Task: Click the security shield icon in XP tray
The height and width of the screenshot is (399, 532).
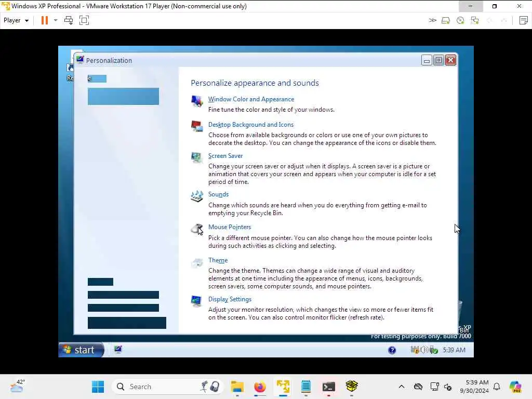Action: coord(433,350)
